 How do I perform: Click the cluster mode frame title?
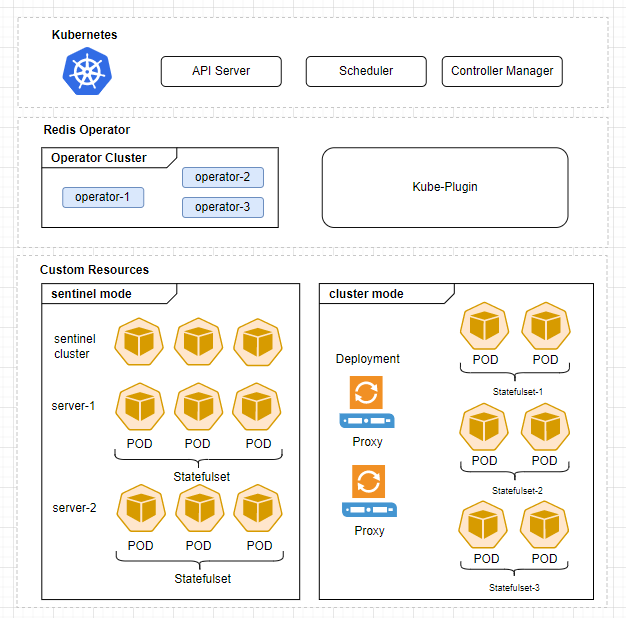[x=366, y=294]
